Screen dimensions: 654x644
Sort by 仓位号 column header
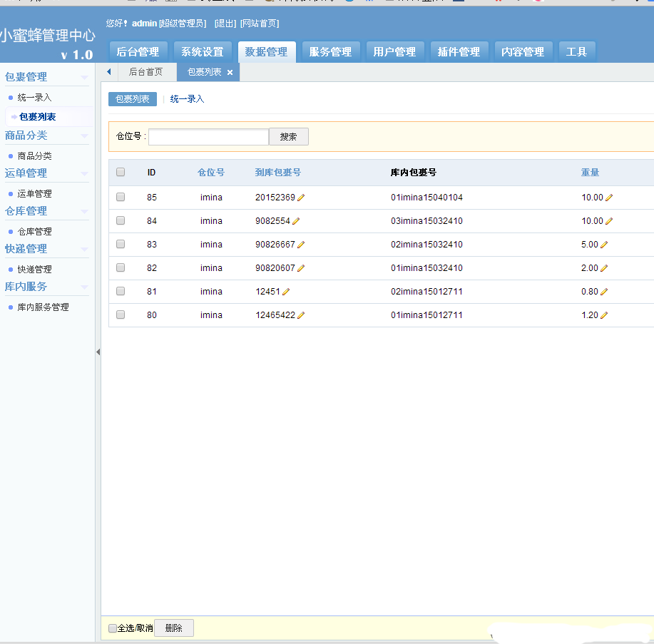(x=211, y=173)
